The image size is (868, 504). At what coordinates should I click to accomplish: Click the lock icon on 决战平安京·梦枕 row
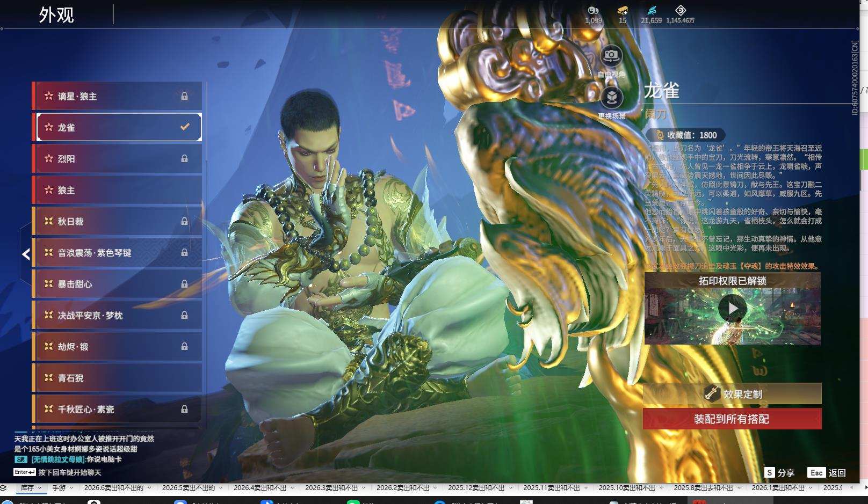(184, 315)
